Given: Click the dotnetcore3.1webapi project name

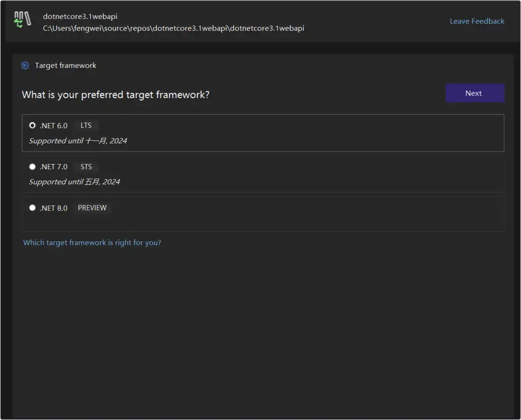Looking at the screenshot, I should 80,16.
